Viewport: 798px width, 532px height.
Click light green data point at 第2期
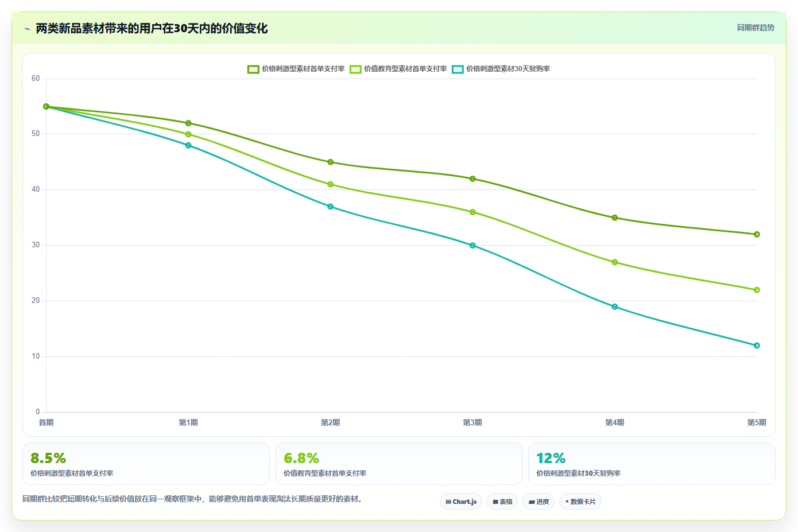331,184
